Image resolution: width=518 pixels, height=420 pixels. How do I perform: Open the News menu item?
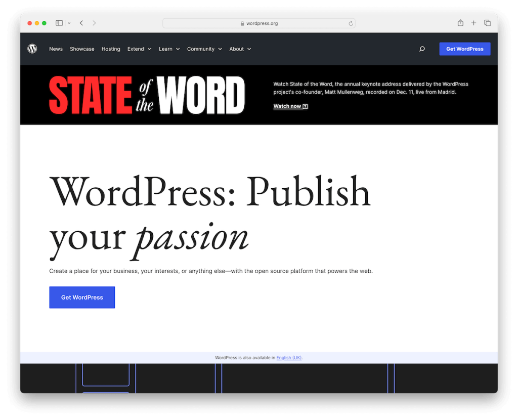click(x=56, y=49)
